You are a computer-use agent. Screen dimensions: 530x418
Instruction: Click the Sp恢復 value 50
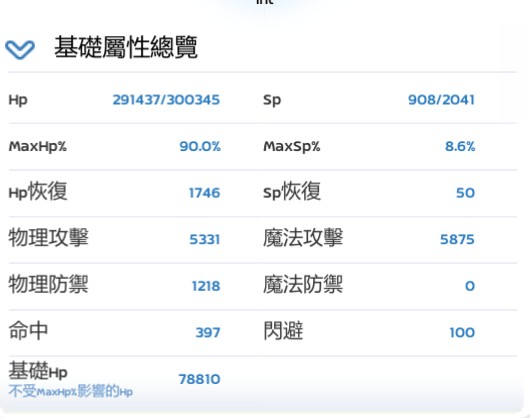465,193
